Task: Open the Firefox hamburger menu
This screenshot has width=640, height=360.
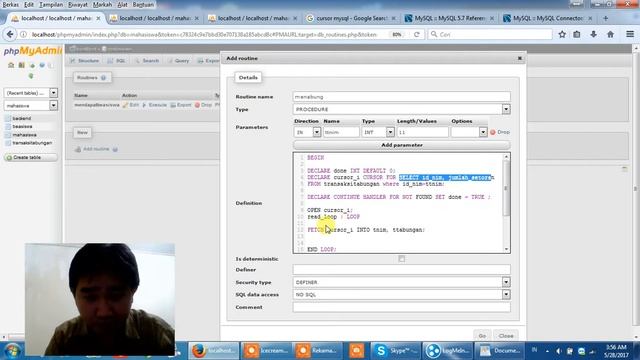Action: [x=630, y=35]
